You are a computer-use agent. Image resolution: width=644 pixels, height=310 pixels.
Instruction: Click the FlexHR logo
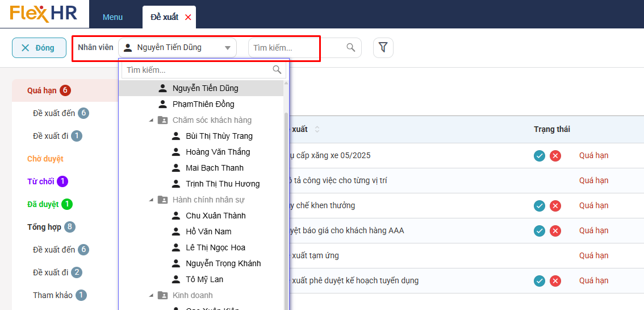[x=44, y=14]
